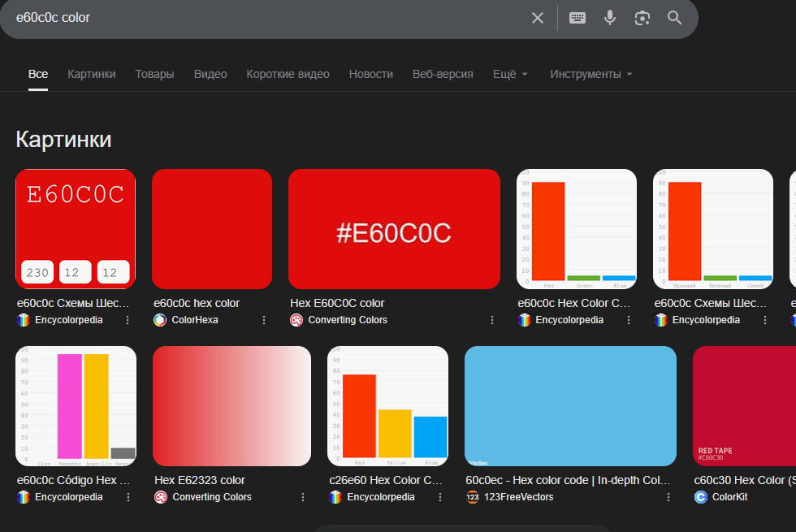Clear the search box with the X icon

[538, 18]
